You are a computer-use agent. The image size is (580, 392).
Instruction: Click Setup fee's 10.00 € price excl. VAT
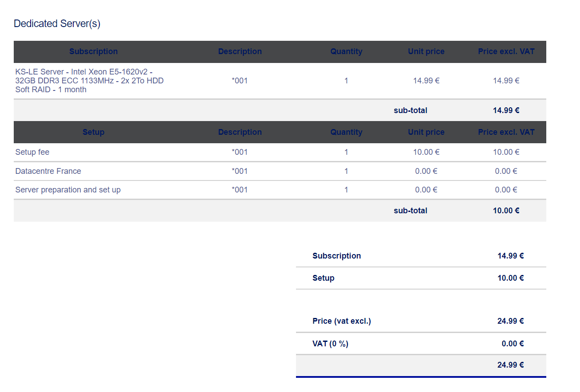(x=506, y=152)
